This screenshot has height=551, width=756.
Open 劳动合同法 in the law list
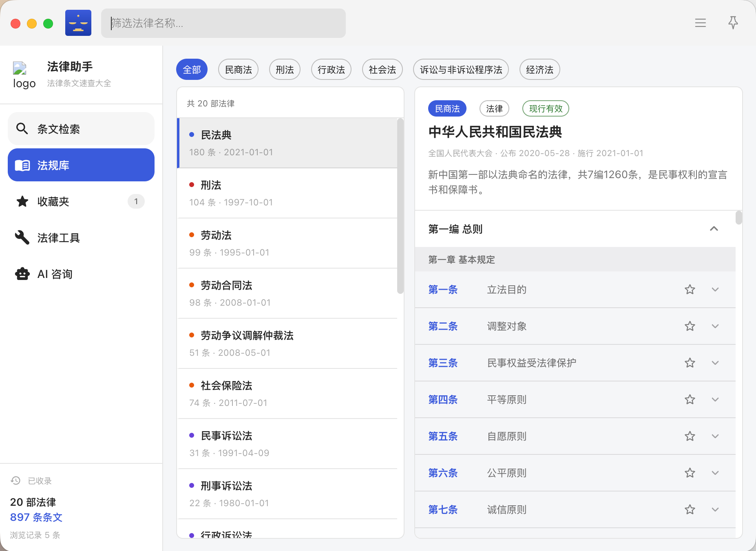287,293
